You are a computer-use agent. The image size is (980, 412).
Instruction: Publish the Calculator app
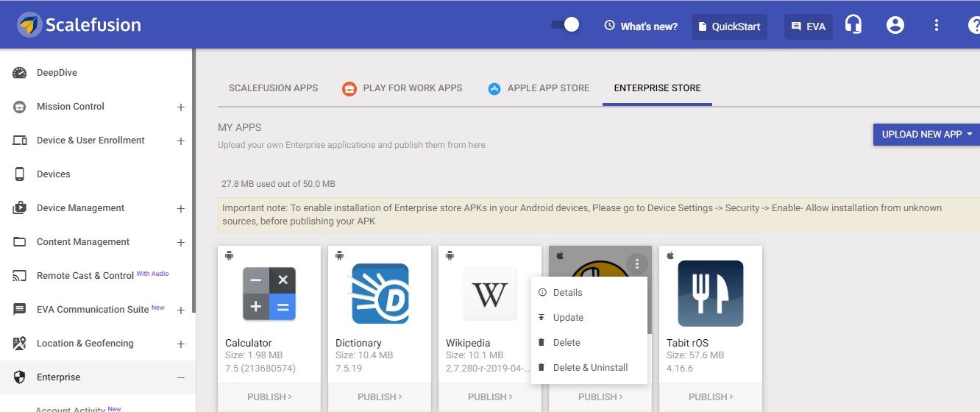pyautogui.click(x=269, y=397)
